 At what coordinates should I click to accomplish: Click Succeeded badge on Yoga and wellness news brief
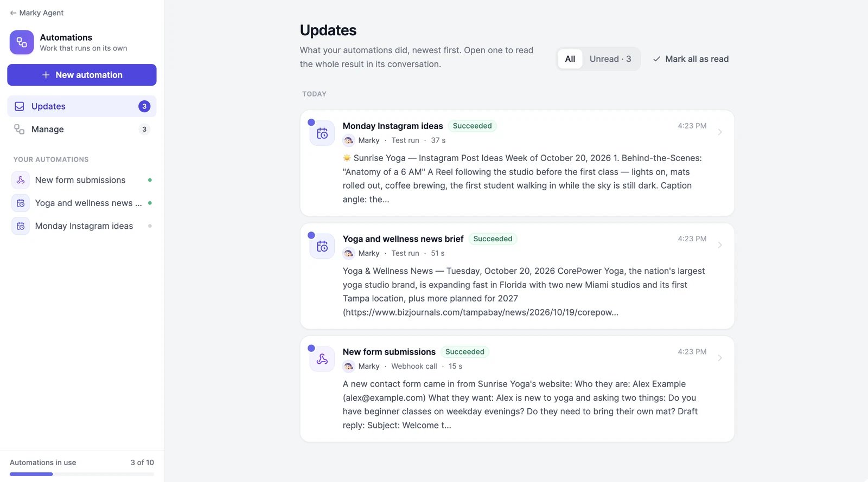(493, 239)
